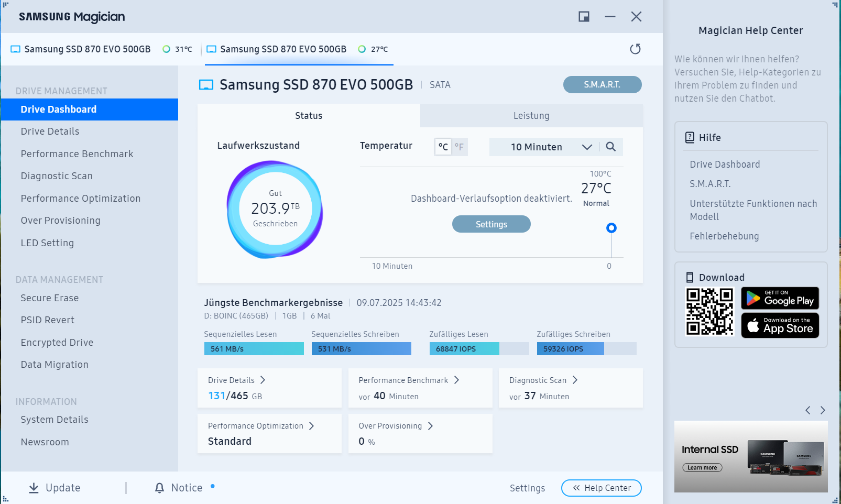Open the Fehlerbehebung help link
The image size is (841, 504).
coord(724,236)
